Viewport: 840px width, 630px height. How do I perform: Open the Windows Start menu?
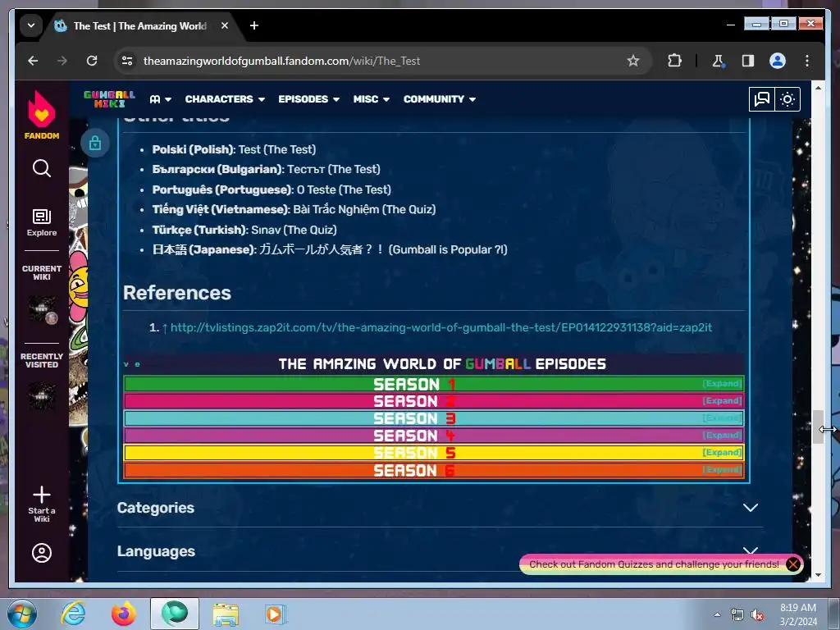22,614
